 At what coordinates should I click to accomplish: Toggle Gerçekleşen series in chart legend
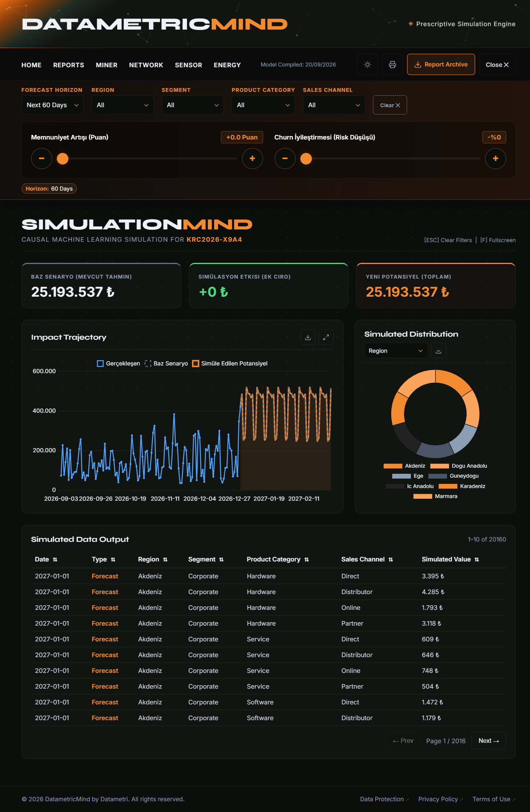118,364
